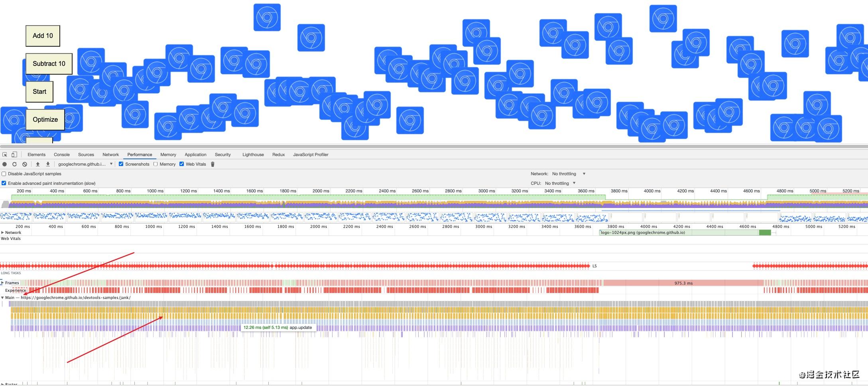This screenshot has width=868, height=386.
Task: Switch to the Application tab
Action: tap(195, 154)
